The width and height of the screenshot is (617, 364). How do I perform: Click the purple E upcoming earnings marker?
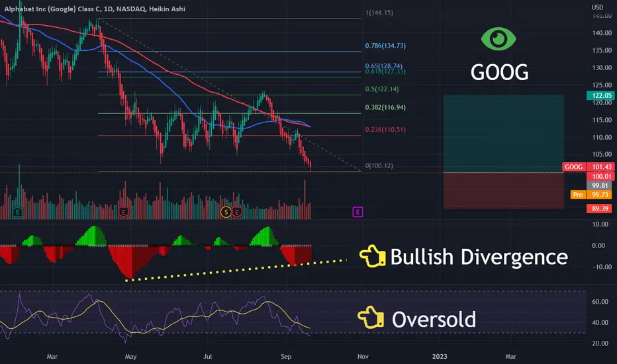[357, 212]
